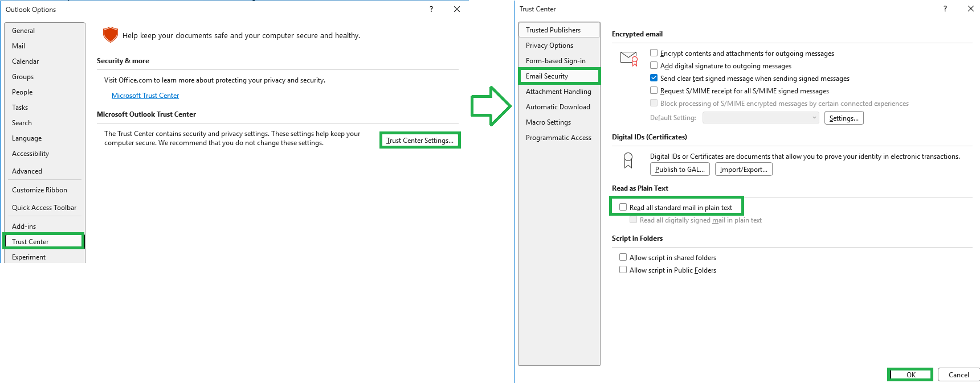Open Experiment category
Viewport: 980px width, 383px height.
[x=44, y=257]
